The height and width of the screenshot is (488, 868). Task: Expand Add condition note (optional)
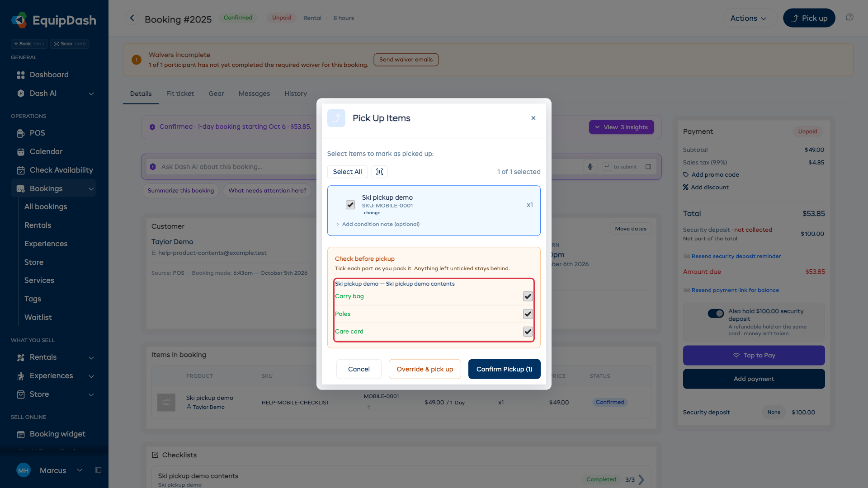(x=378, y=224)
